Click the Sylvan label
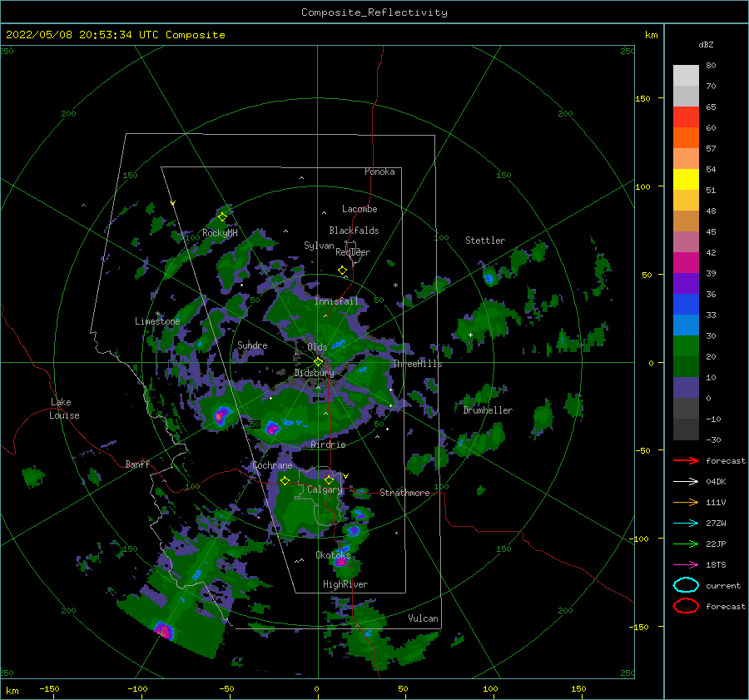This screenshot has width=749, height=700. pos(319,246)
